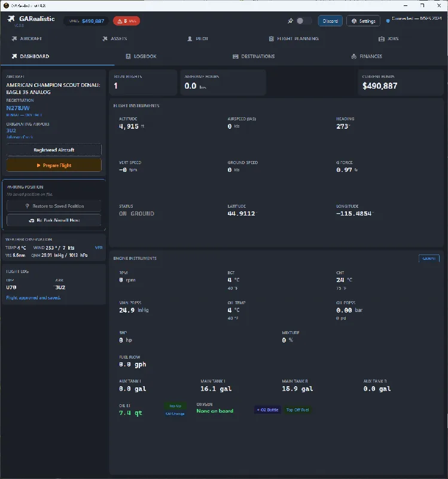Open the DESTINATIONS sub-tab
448x479 pixels.
click(x=254, y=56)
